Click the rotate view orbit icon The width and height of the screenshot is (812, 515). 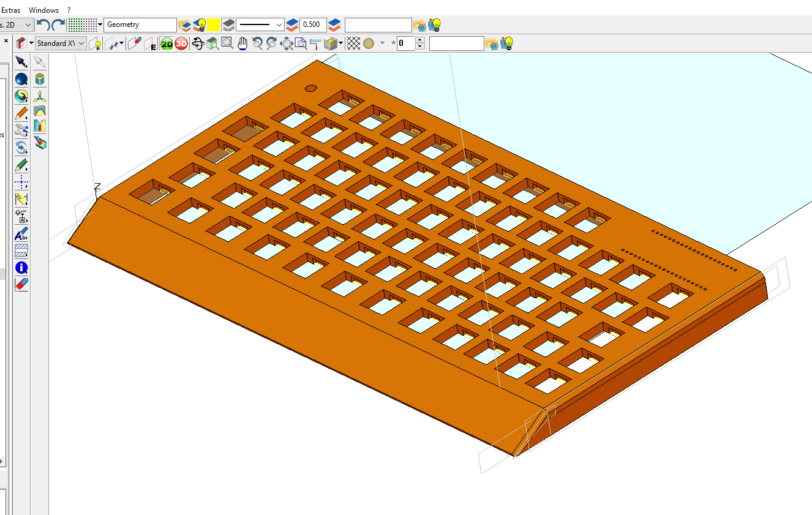198,43
